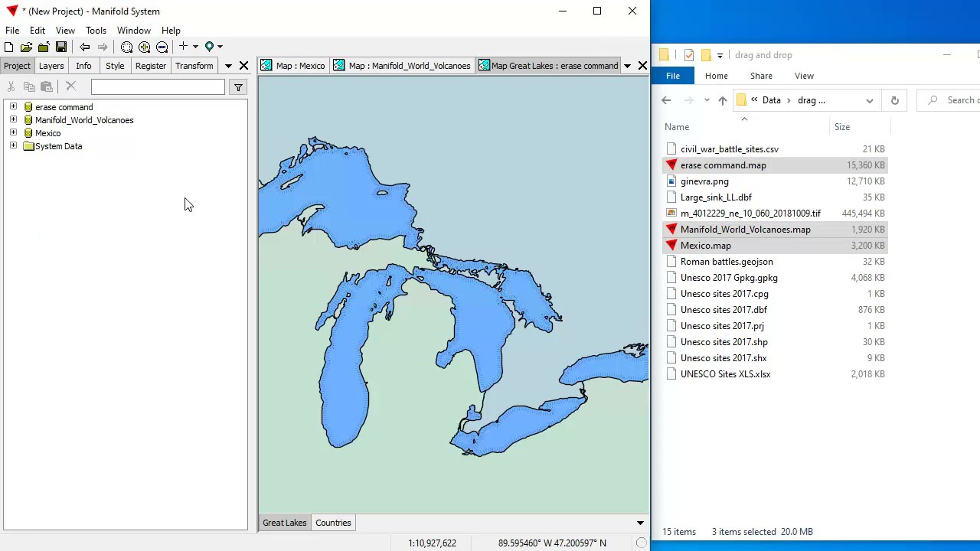Click the map scale readout 1:10,927,622
This screenshot has width=980, height=551.
(433, 543)
